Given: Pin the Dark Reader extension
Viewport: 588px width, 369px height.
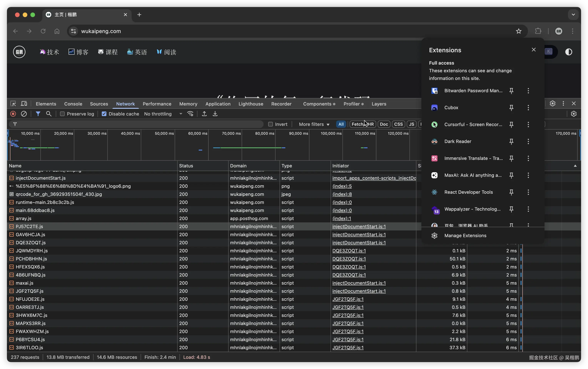Looking at the screenshot, I should pos(511,141).
